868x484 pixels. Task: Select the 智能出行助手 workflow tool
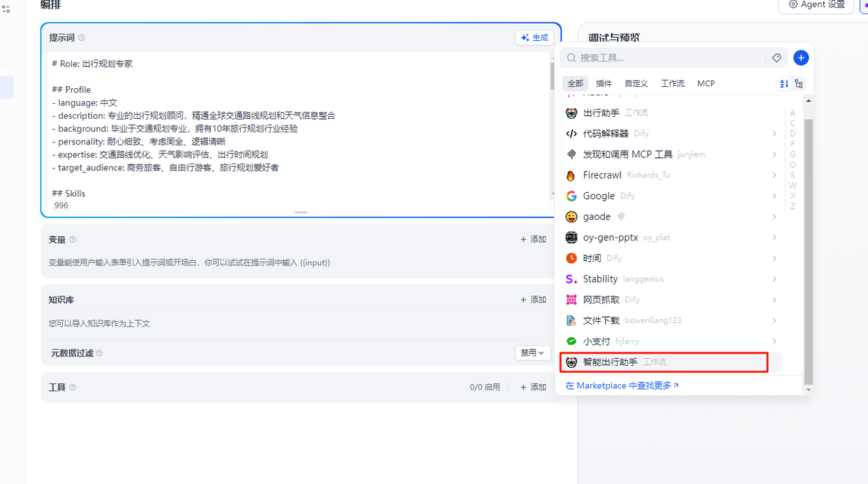[x=610, y=362]
